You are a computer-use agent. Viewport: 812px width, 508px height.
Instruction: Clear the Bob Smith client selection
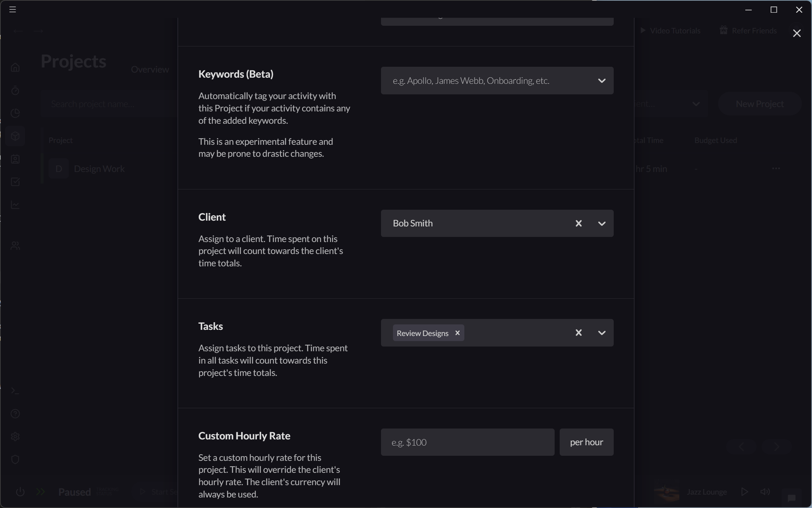(x=578, y=223)
